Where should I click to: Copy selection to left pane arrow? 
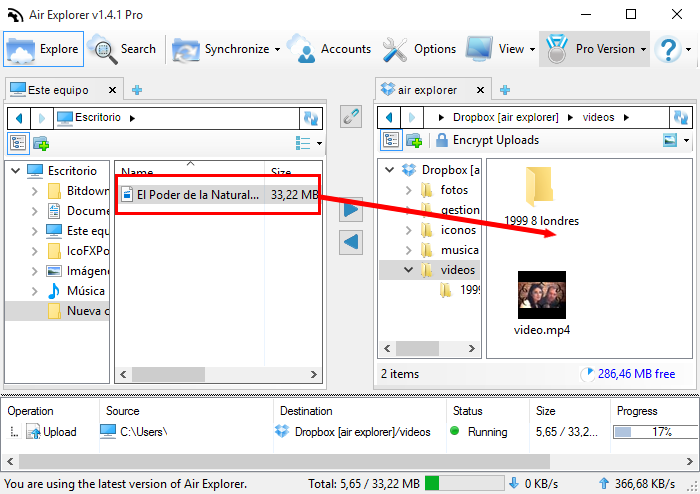pos(351,242)
